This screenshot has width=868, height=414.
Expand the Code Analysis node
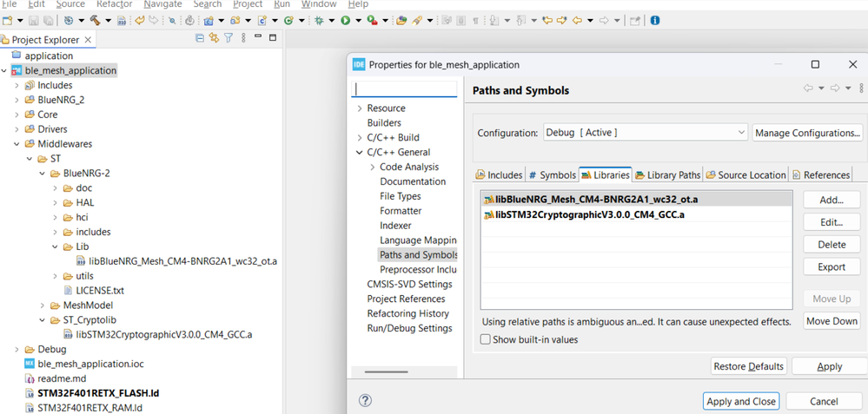pyautogui.click(x=373, y=167)
